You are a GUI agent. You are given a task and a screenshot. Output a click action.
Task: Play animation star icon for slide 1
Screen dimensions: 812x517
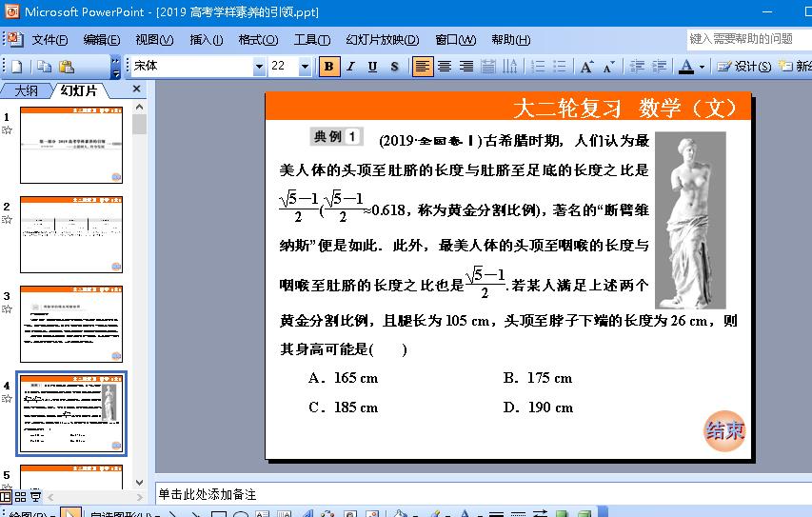tap(7, 130)
